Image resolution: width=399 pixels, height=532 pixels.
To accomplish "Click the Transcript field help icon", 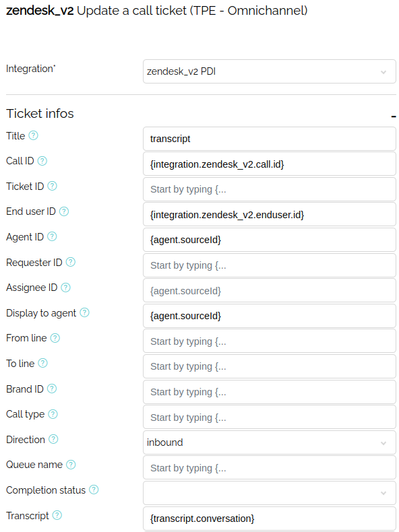I will (x=57, y=515).
